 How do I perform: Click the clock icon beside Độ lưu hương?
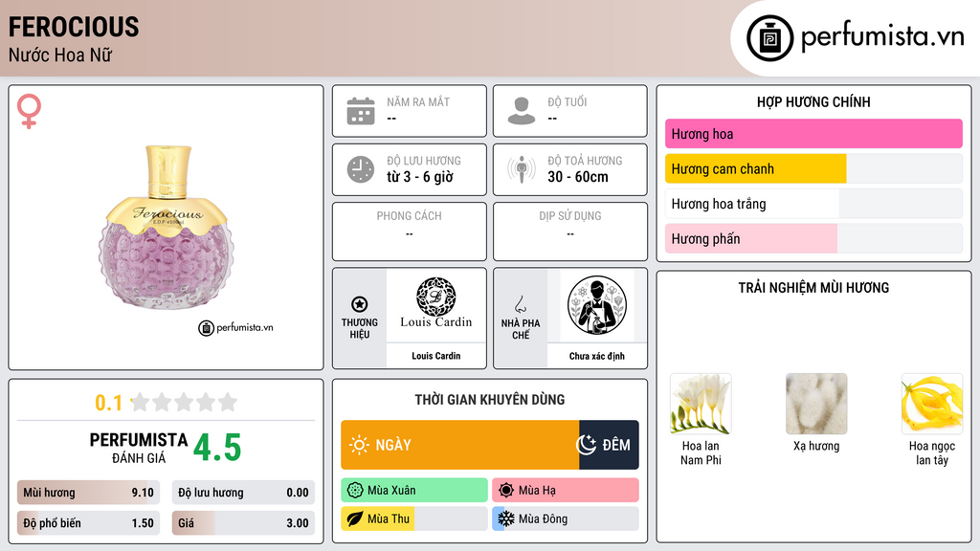(361, 169)
